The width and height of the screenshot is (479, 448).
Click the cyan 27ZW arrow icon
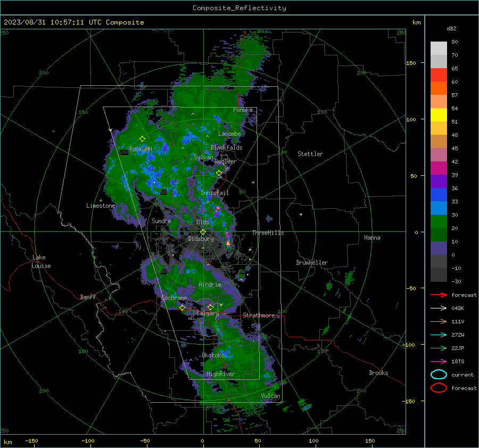click(x=439, y=335)
